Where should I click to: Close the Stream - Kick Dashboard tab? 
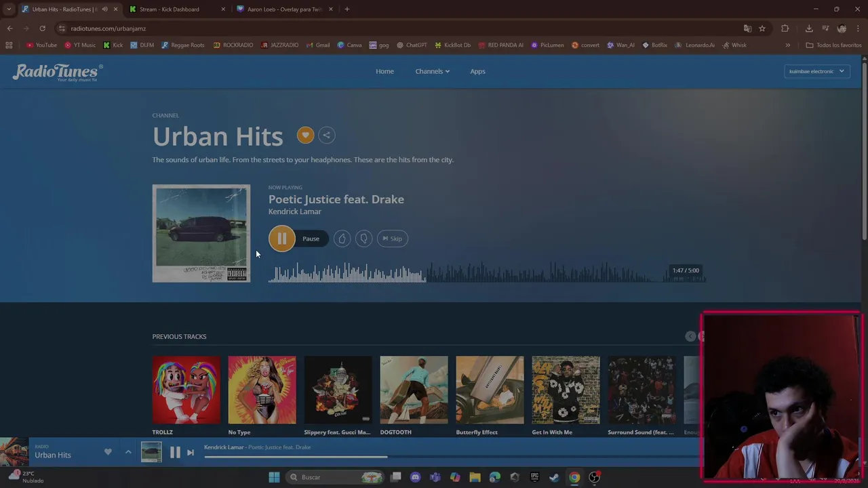click(223, 9)
